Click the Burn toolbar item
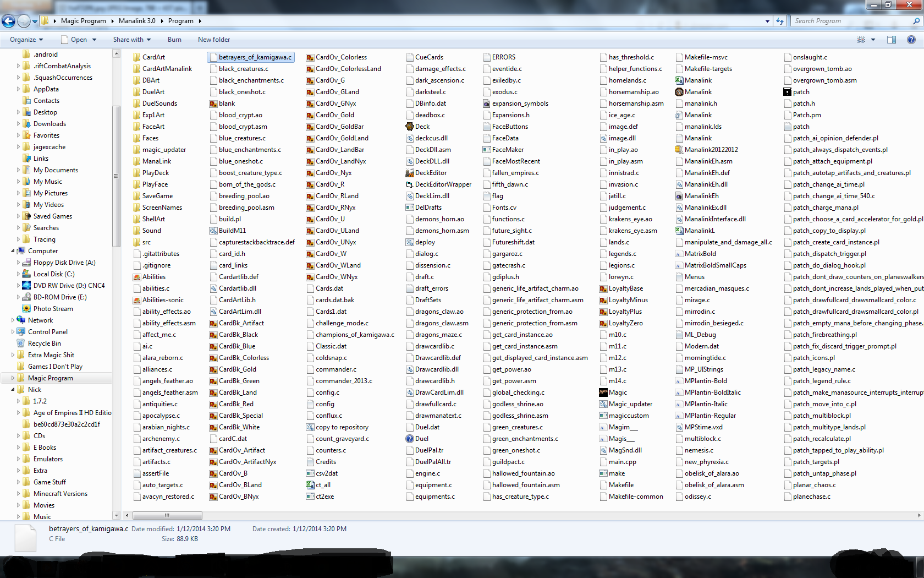This screenshot has height=578, width=924. (174, 40)
